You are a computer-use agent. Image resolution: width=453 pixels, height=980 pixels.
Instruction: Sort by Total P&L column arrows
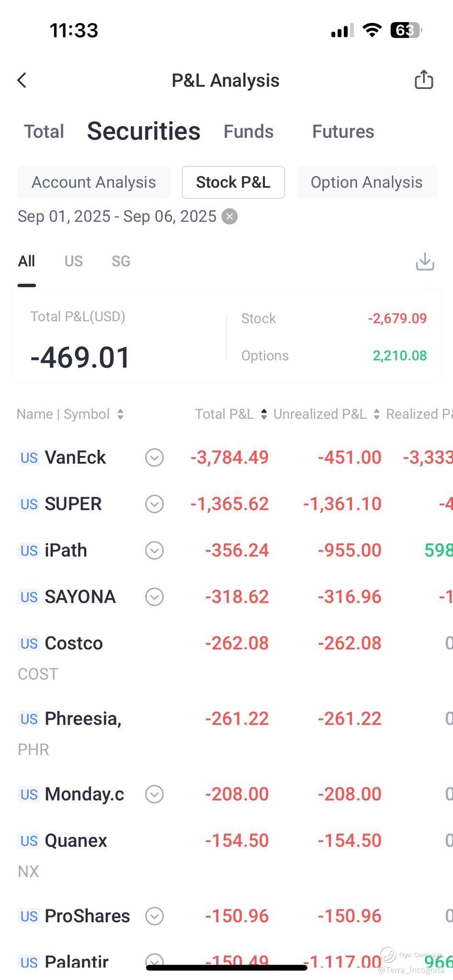[264, 414]
